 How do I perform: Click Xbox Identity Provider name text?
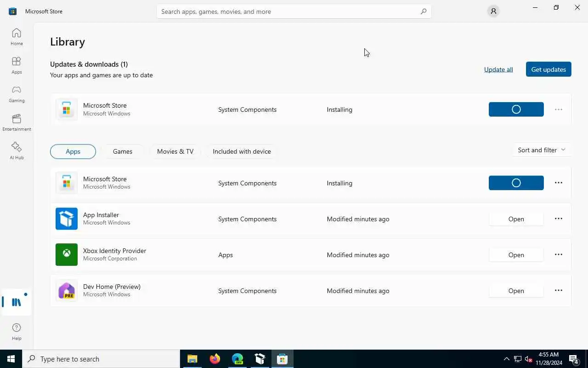click(114, 251)
